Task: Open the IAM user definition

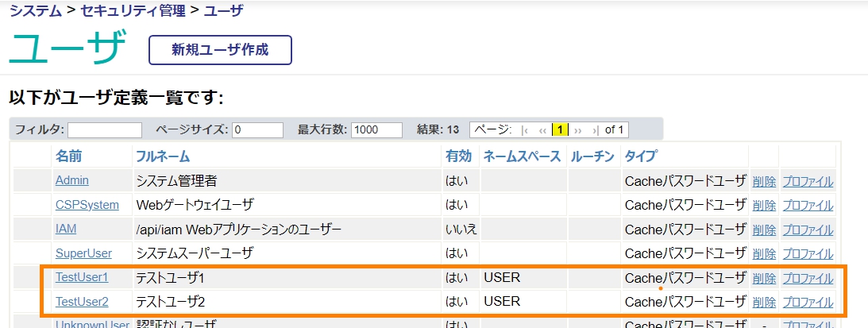Action: click(66, 230)
